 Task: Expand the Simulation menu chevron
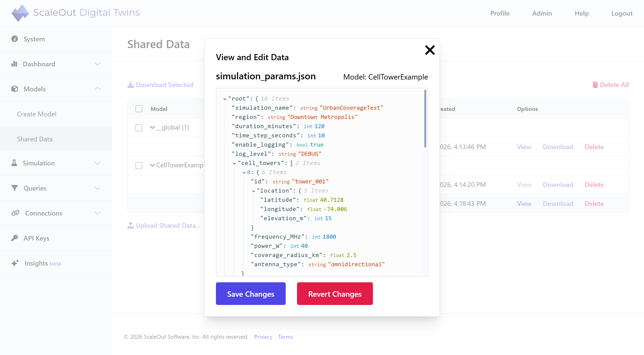click(98, 163)
